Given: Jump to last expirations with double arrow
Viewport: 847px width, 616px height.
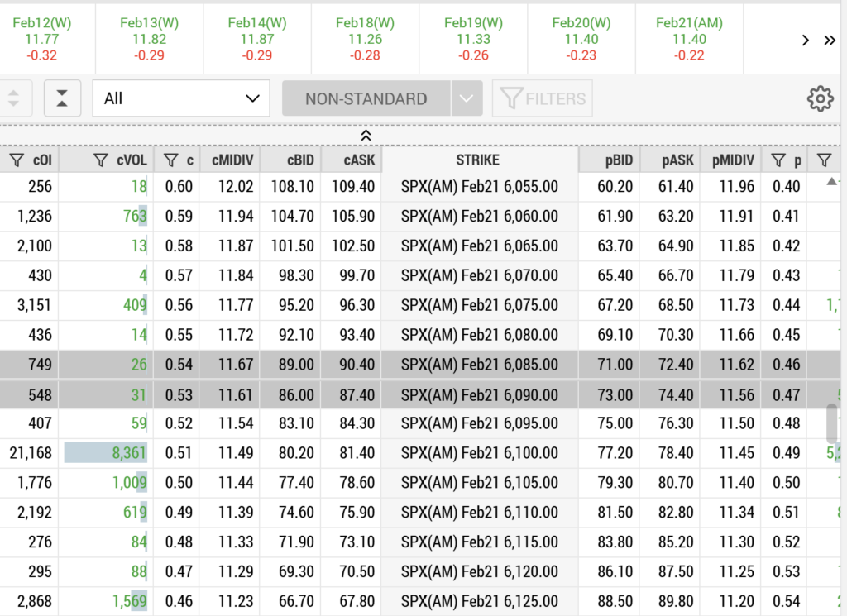Looking at the screenshot, I should [830, 41].
